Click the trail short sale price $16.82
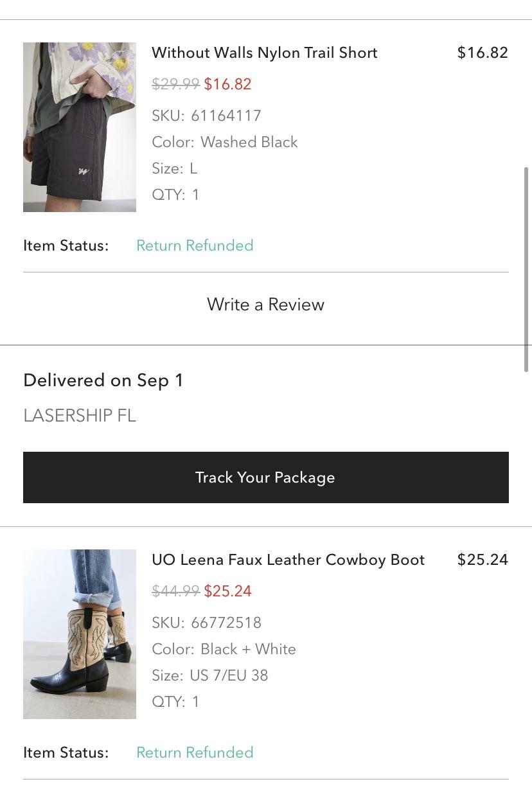Viewport: 532px width, 793px height. [x=228, y=84]
